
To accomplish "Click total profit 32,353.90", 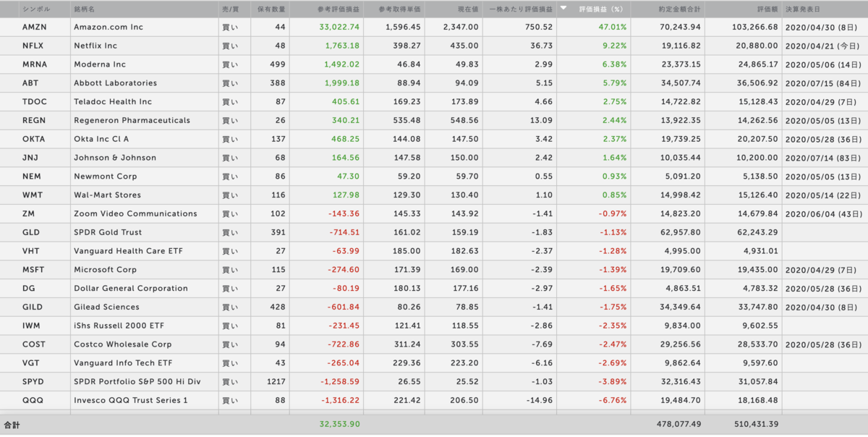I will [x=339, y=425].
